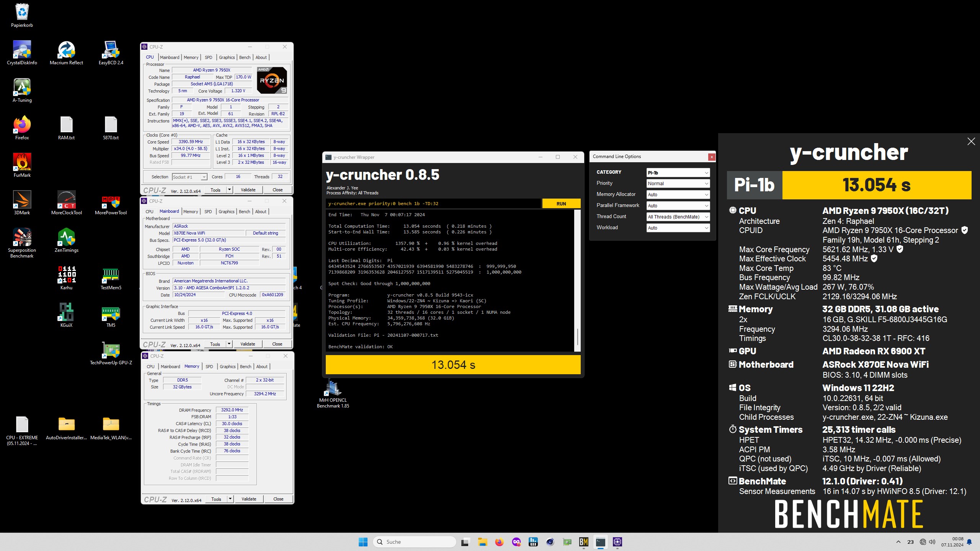Select the EasyBCD 2.4 desktop icon
This screenshot has width=980, height=551.
coord(111,53)
